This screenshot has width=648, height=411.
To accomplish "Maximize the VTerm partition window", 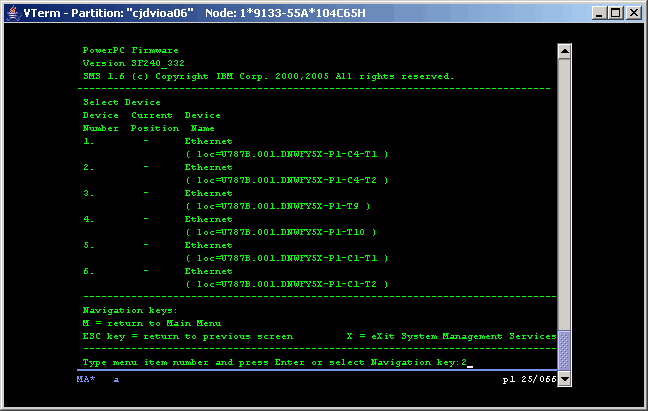I will click(614, 12).
